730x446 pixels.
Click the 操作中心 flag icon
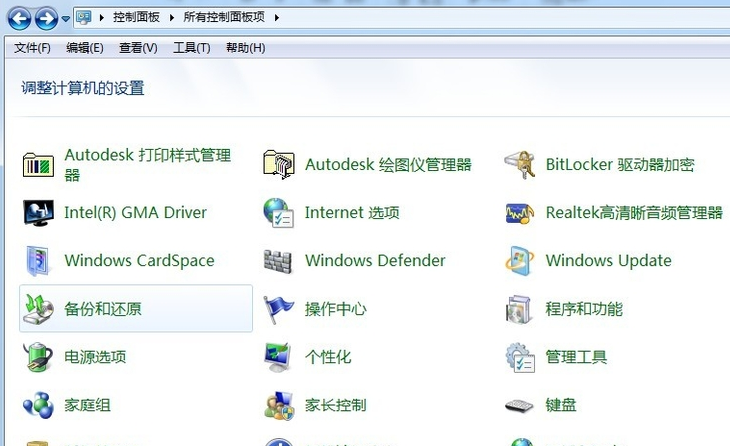tap(278, 309)
